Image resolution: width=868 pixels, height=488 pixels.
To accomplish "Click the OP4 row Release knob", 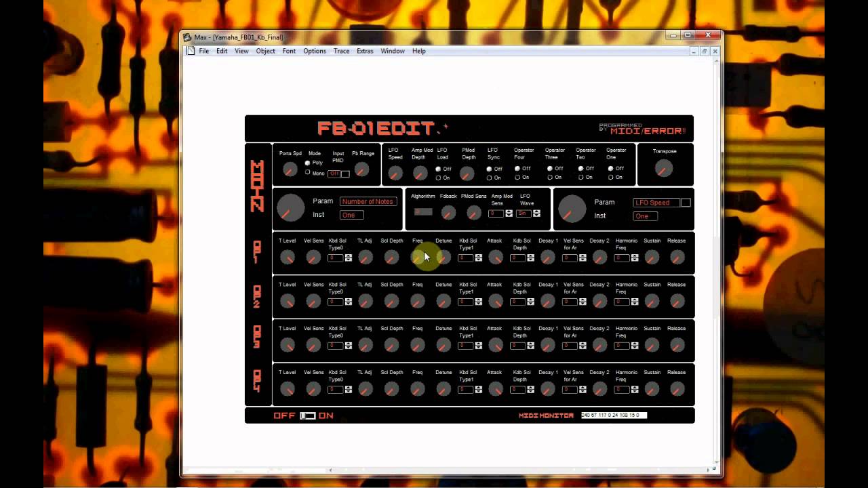I will (677, 389).
